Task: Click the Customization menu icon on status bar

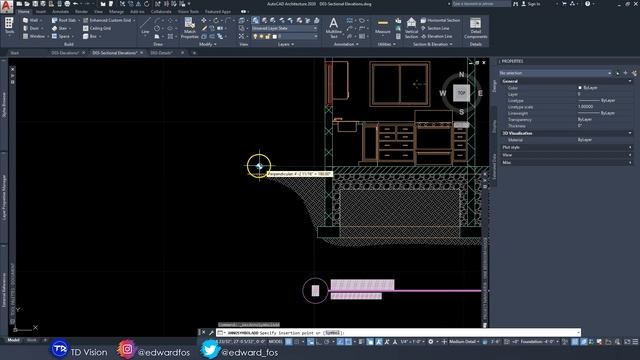Action: pos(635,342)
